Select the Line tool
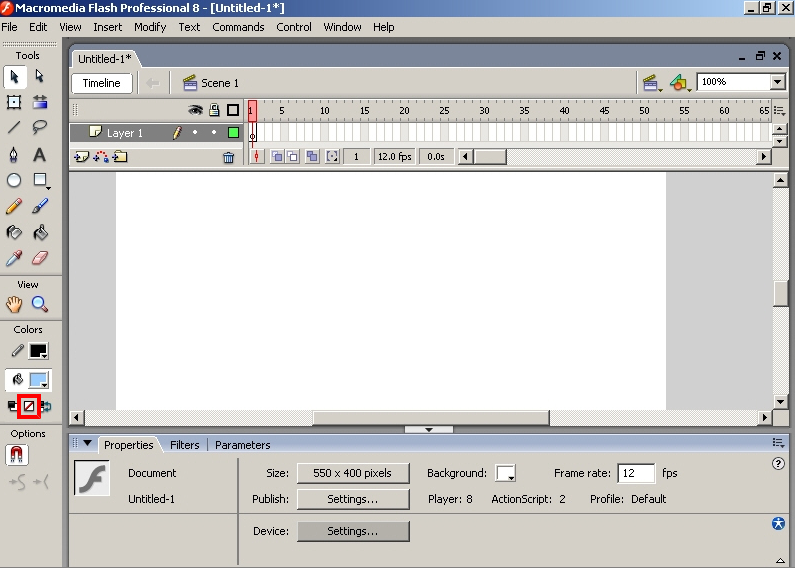This screenshot has height=569, width=795. 14,127
